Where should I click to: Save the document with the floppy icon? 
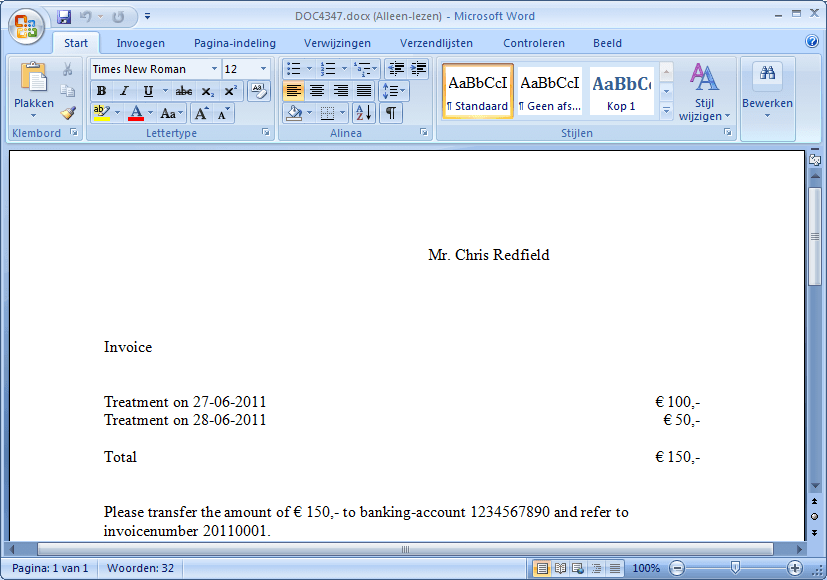pos(64,17)
